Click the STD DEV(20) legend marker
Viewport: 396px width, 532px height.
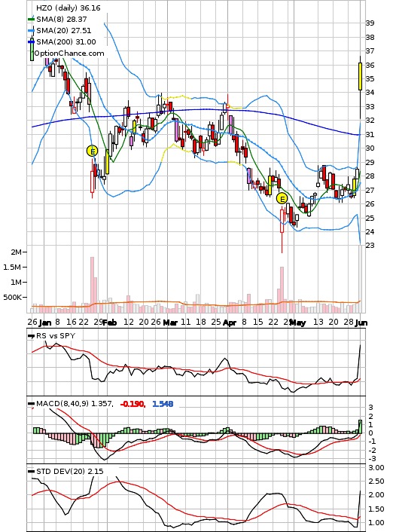coord(31,471)
